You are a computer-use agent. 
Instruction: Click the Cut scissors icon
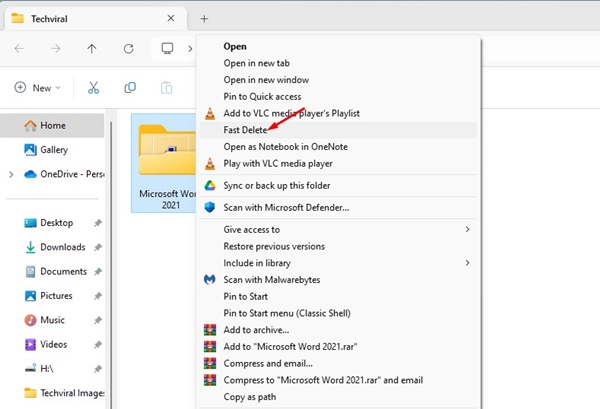pos(93,88)
